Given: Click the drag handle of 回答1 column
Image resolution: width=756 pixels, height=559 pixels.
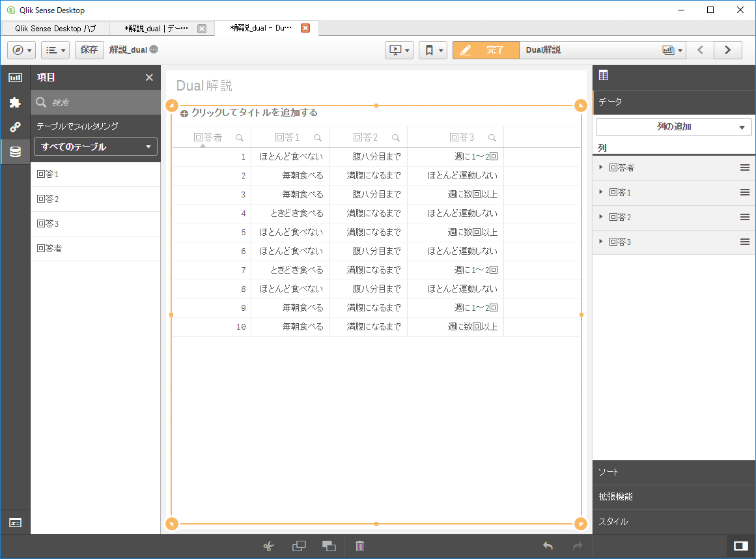Looking at the screenshot, I should coord(745,192).
